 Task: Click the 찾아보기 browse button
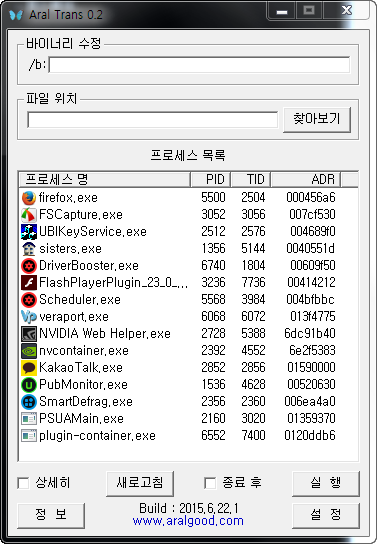(317, 119)
